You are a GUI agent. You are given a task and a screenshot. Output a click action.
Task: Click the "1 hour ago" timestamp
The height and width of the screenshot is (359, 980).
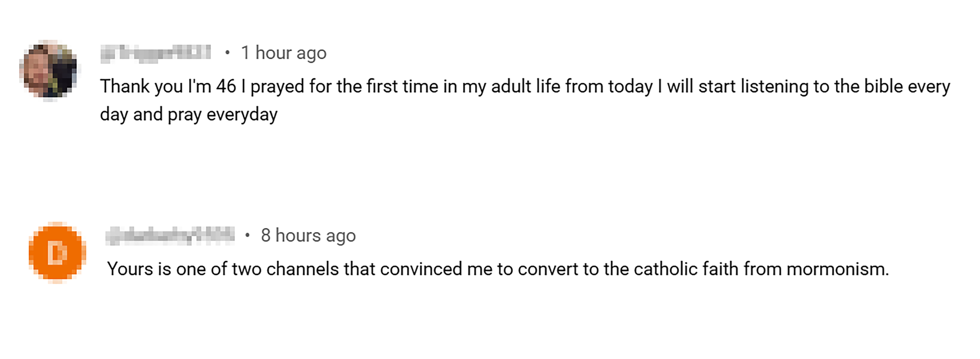click(x=284, y=53)
